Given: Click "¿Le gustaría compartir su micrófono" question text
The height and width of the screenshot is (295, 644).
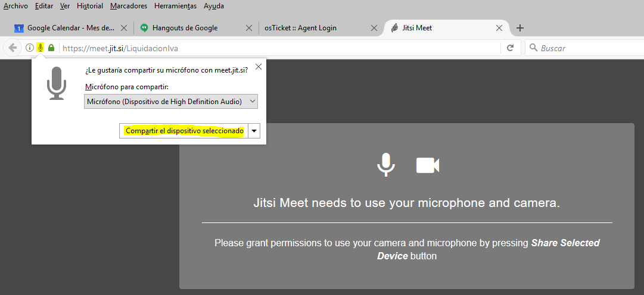Looking at the screenshot, I should [x=167, y=70].
